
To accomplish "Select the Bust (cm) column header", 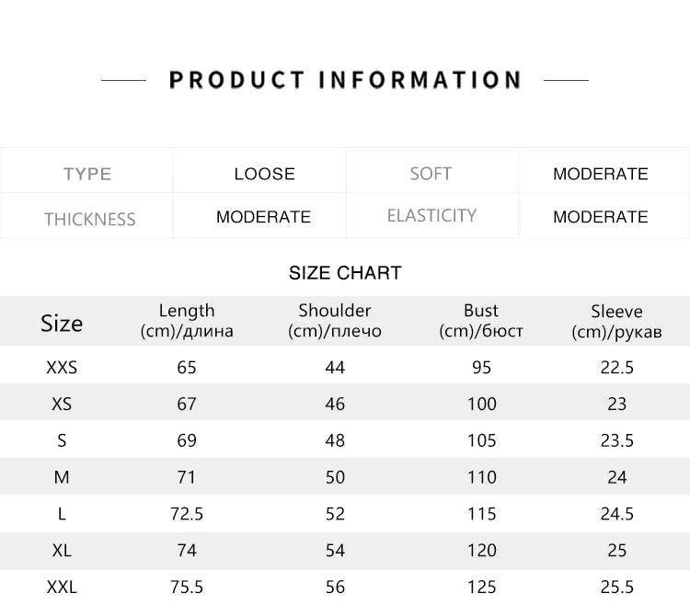I will (481, 321).
